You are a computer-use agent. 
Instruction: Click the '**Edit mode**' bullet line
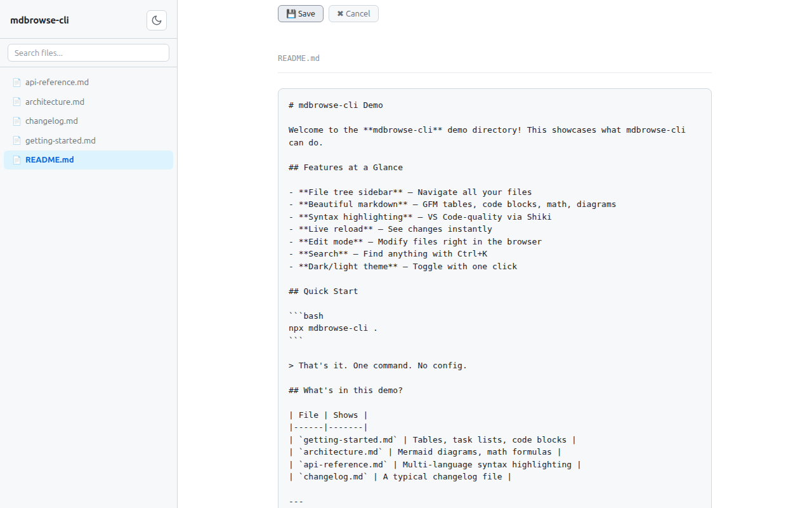(x=415, y=242)
